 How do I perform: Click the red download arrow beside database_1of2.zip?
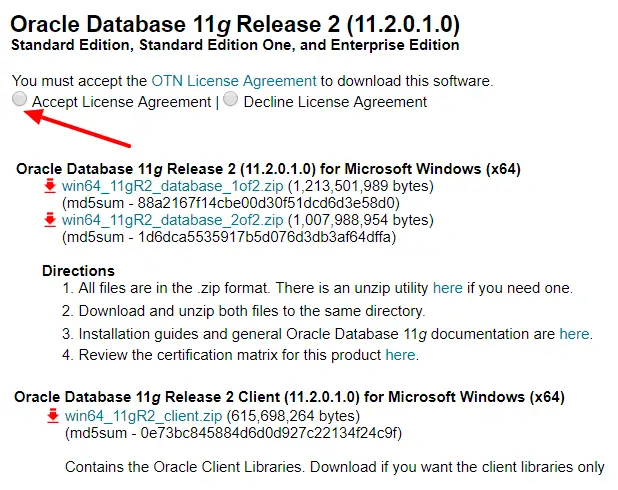pyautogui.click(x=49, y=186)
